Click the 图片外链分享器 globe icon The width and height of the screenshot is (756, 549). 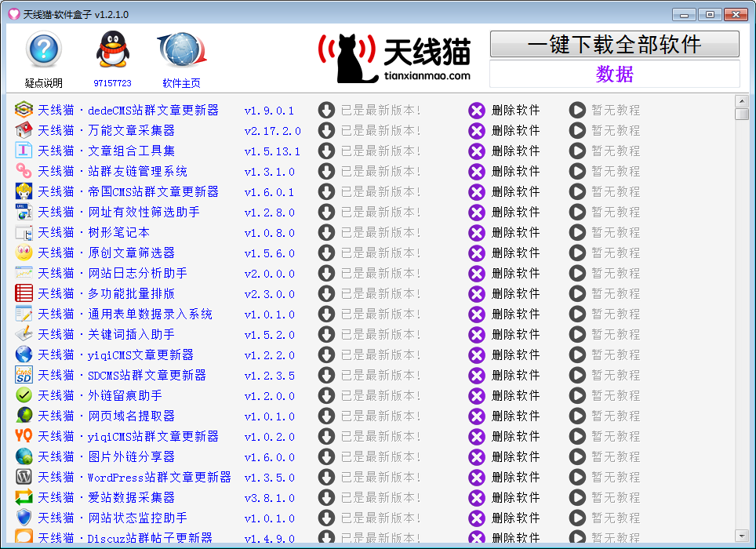24,456
